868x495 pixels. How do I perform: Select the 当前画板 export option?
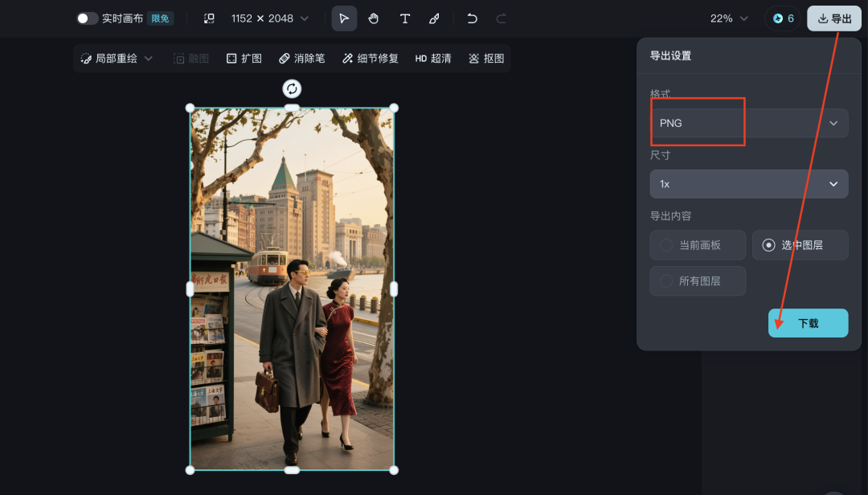point(698,244)
